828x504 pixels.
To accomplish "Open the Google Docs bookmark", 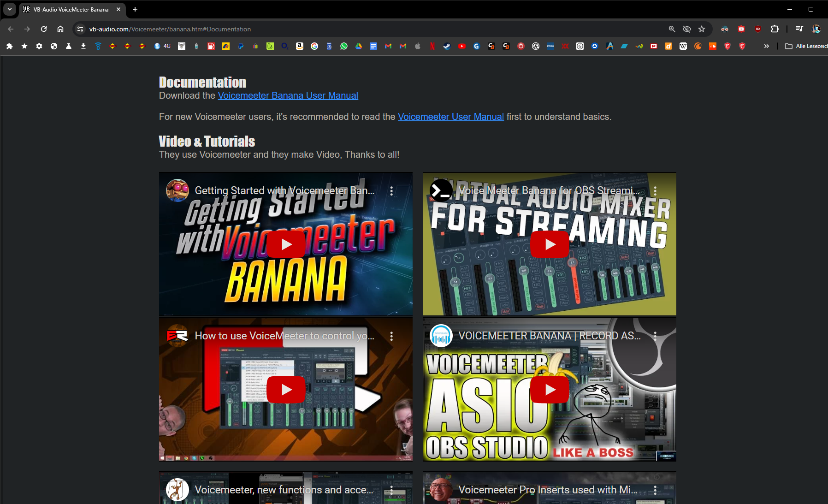I will [x=373, y=46].
